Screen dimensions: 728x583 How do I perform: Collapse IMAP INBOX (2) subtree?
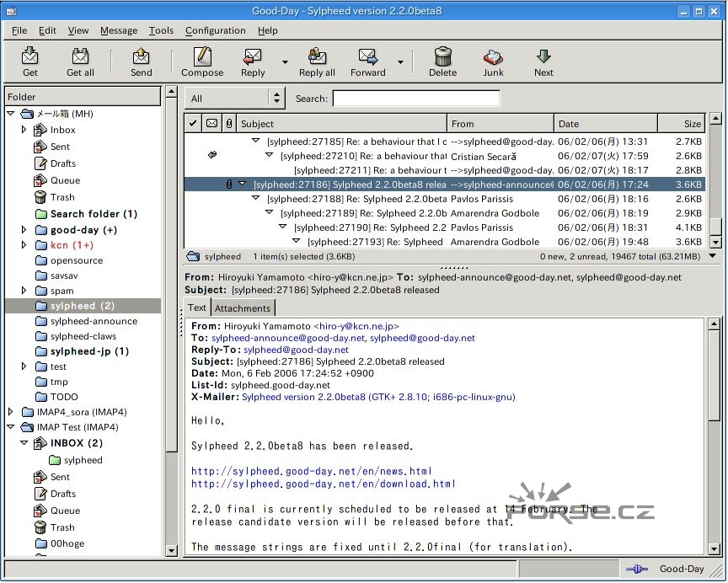(x=24, y=443)
